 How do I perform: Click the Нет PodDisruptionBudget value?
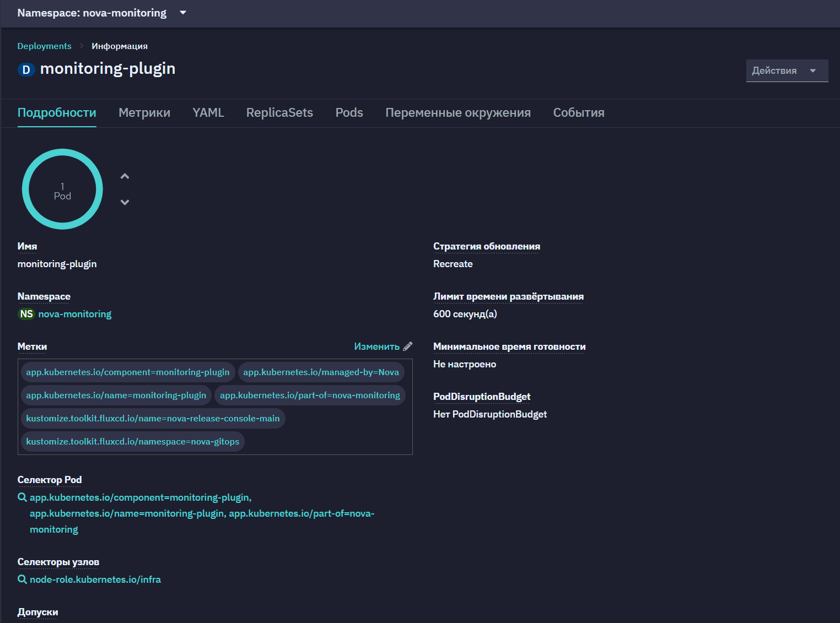(x=490, y=414)
